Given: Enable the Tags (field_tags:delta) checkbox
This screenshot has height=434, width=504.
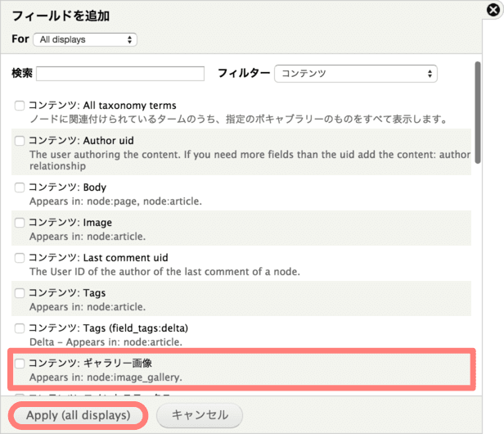Looking at the screenshot, I should click(20, 328).
